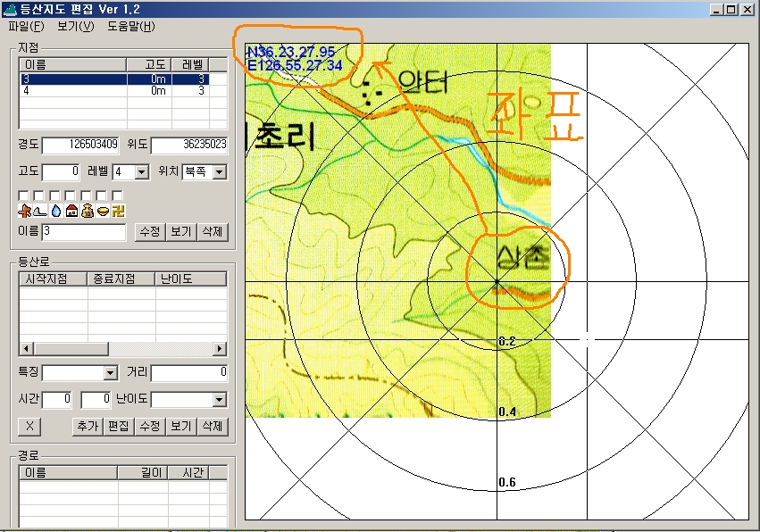Image resolution: width=760 pixels, height=532 pixels.
Task: Open the 레벨 dropdown showing 4
Action: [x=141, y=172]
